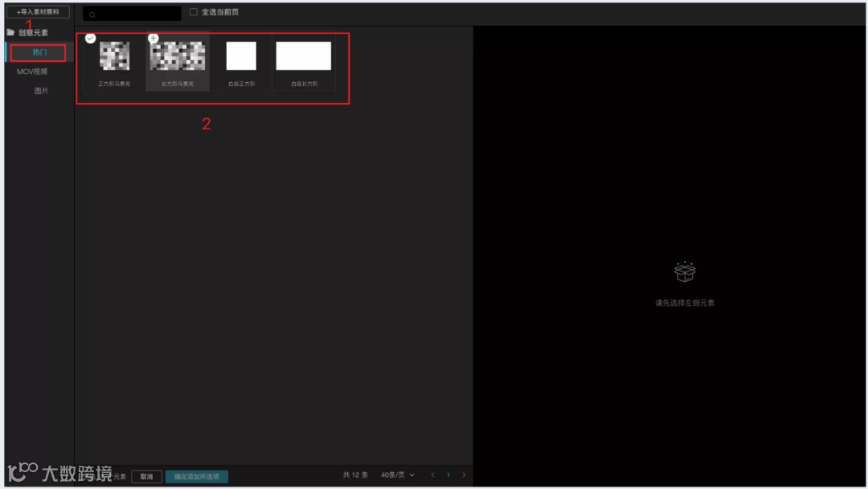Click the search magnifier icon
The image size is (868, 489).
click(x=92, y=14)
